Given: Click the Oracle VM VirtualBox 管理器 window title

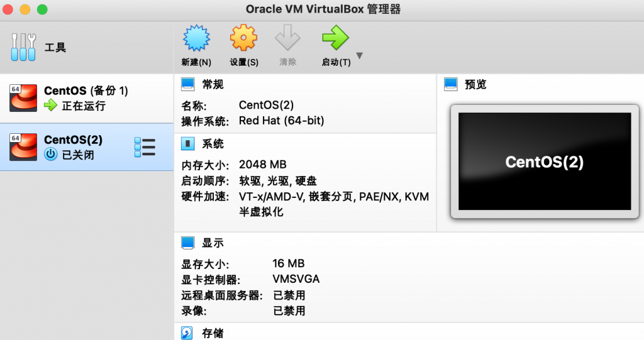Looking at the screenshot, I should (x=323, y=9).
